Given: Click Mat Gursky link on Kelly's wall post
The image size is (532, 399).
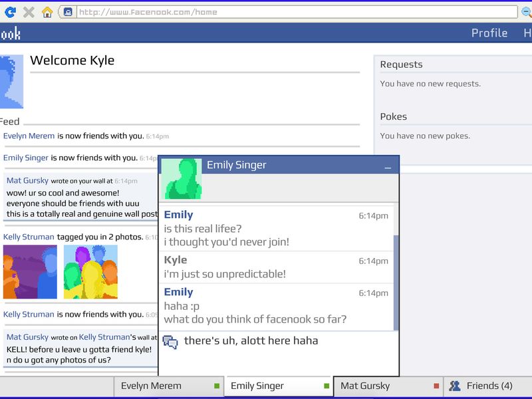Looking at the screenshot, I should (x=27, y=337).
